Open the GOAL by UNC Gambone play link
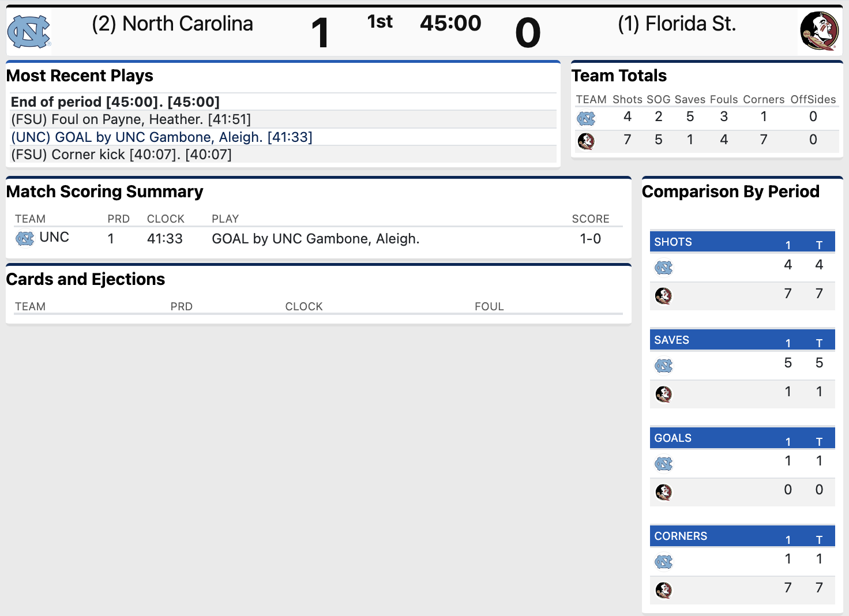The width and height of the screenshot is (849, 616). [163, 137]
